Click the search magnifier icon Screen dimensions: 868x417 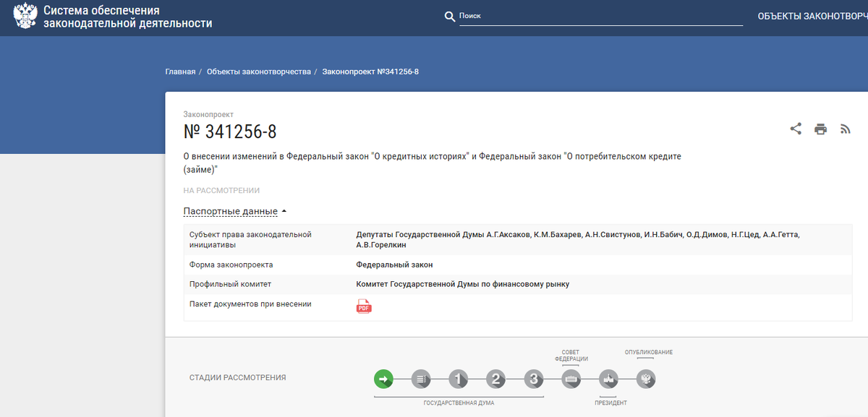tap(450, 15)
